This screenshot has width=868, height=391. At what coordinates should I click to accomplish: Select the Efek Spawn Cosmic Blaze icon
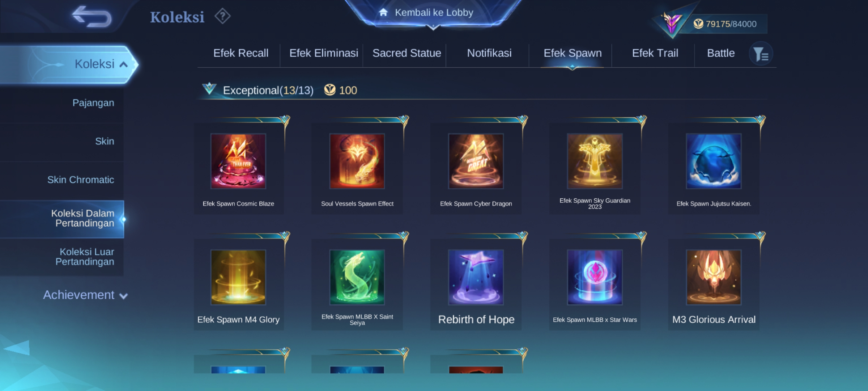[x=238, y=161]
